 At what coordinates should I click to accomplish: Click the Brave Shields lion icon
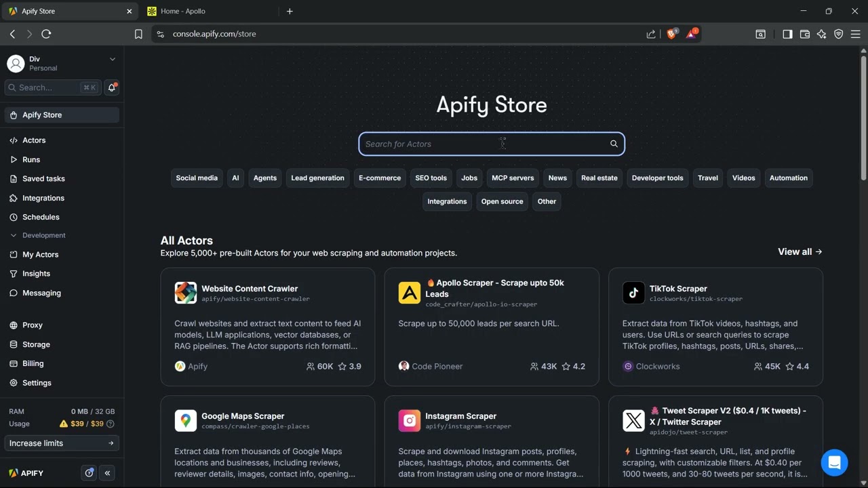coord(671,34)
